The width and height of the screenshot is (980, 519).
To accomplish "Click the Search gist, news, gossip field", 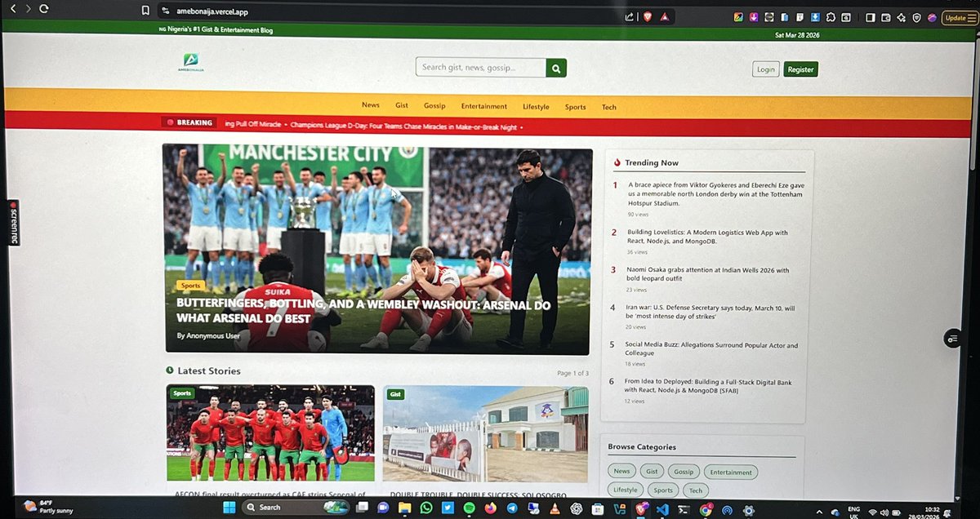I will point(481,68).
